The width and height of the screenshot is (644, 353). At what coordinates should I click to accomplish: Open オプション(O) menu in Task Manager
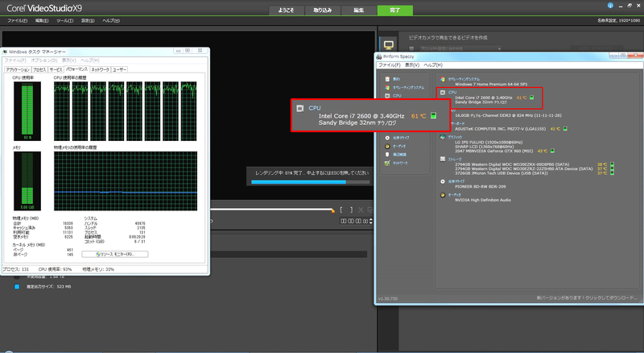(44, 60)
